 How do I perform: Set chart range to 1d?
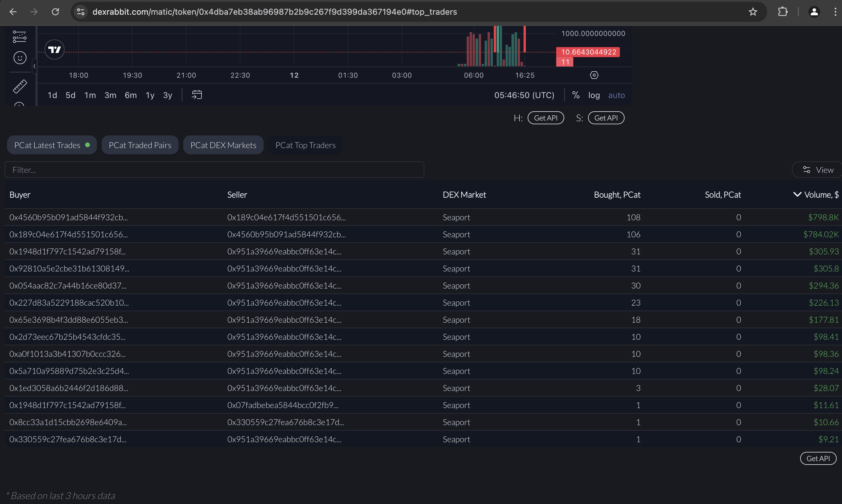52,95
